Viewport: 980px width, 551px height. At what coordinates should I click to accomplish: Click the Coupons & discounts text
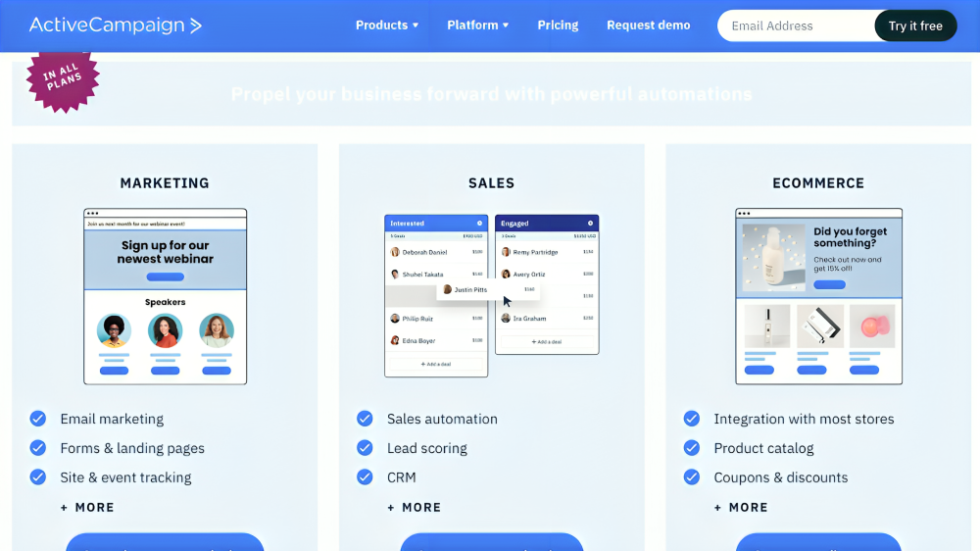click(781, 477)
